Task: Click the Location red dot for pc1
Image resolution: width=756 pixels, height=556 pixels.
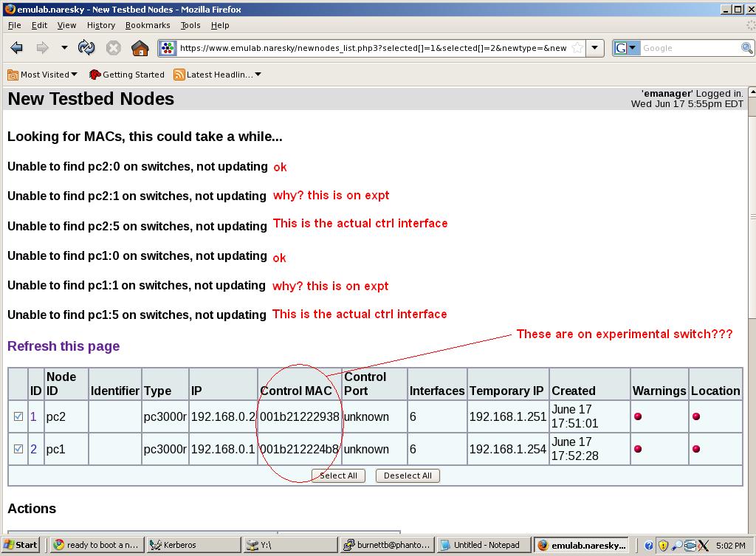Action: [696, 449]
